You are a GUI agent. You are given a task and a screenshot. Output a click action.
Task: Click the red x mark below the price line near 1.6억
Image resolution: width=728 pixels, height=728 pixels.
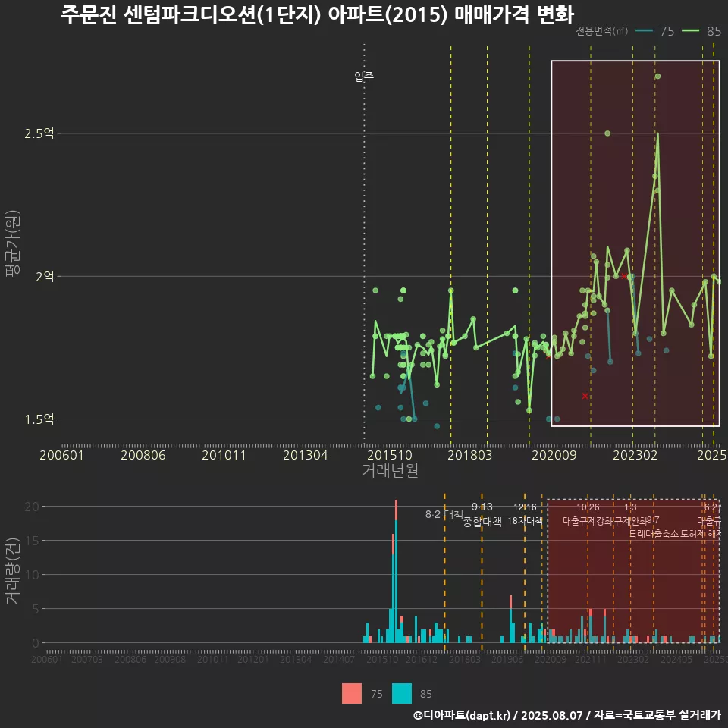585,396
